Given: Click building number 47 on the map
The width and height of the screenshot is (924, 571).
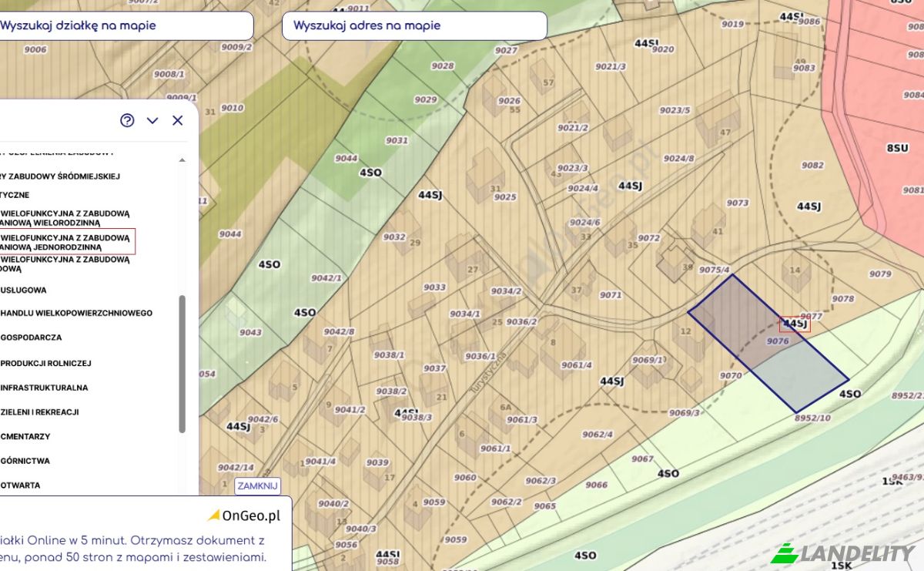Looking at the screenshot, I should 725,133.
